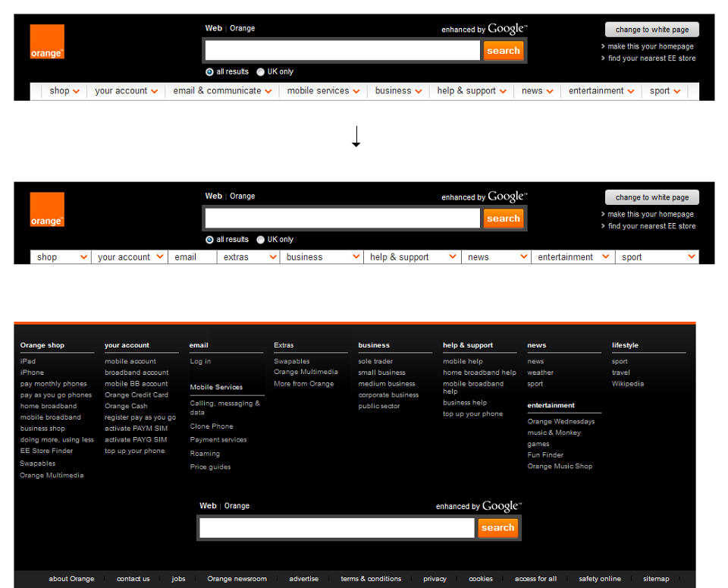Open 'entertainment' label in nav bar containing 'extras'
This screenshot has width=728, height=588.
[x=565, y=257]
